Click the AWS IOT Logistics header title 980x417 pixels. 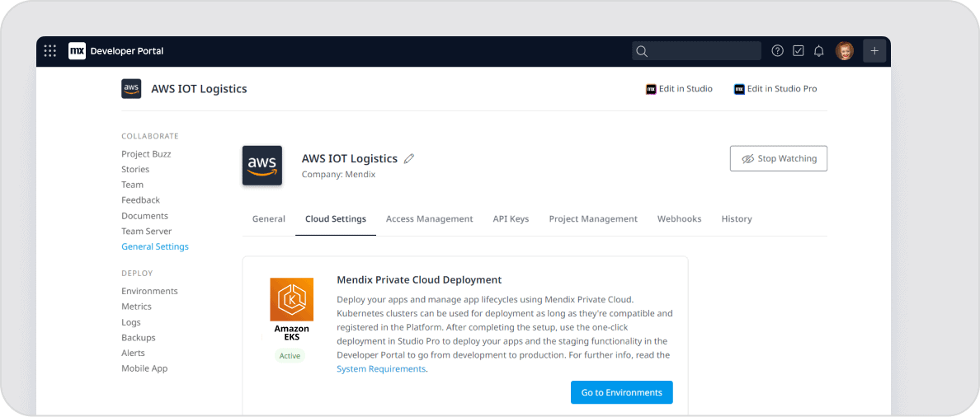pos(200,89)
